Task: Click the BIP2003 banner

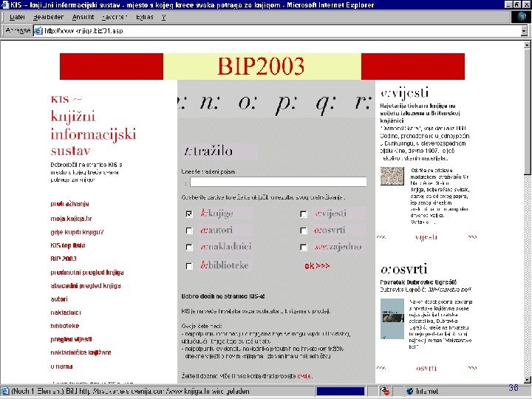Action: click(262, 66)
